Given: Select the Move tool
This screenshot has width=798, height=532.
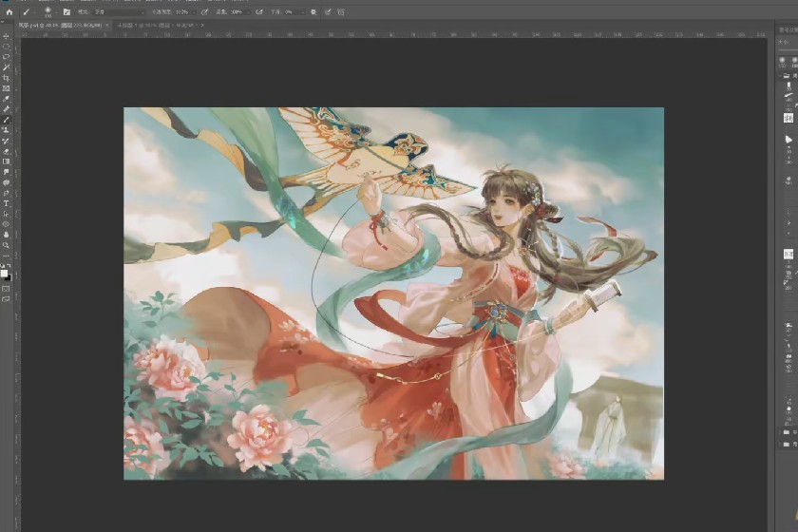Looking at the screenshot, I should click(6, 36).
